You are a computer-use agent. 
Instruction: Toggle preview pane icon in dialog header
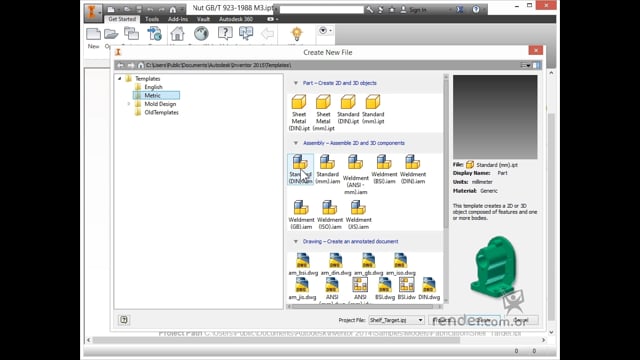[536, 65]
